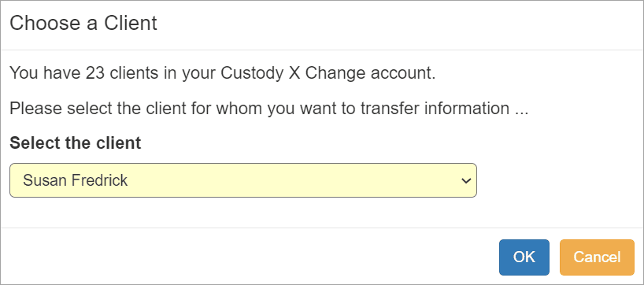Click the empty space in the dialog footer
Viewport: 644px width, 285px height.
[246, 257]
